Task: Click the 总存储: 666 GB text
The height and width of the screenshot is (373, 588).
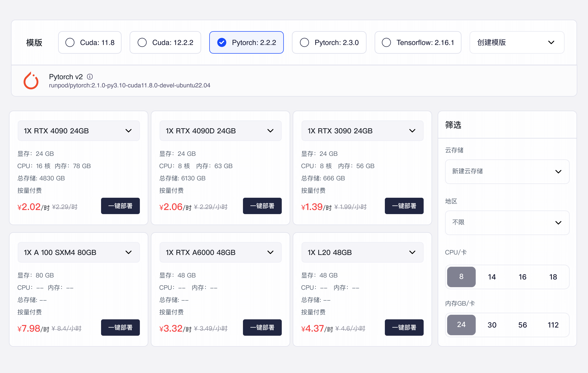Action: coord(323,178)
